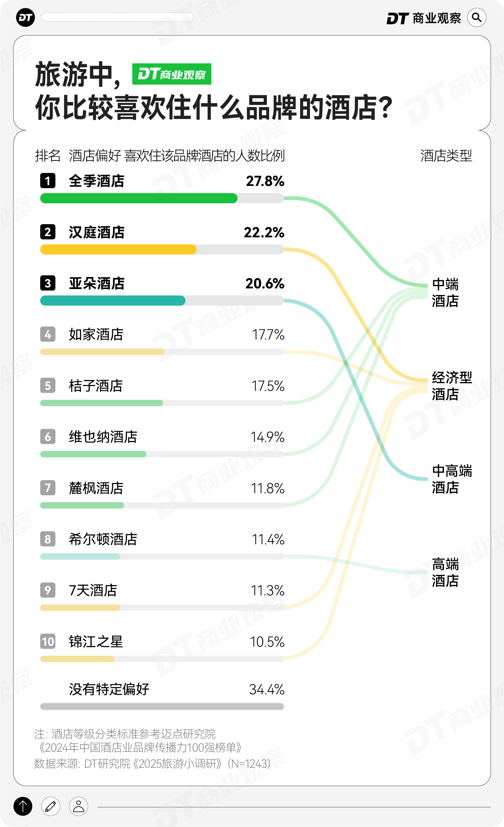Click the DT 商业观察 header text
The width and height of the screenshot is (504, 827).
tap(424, 18)
